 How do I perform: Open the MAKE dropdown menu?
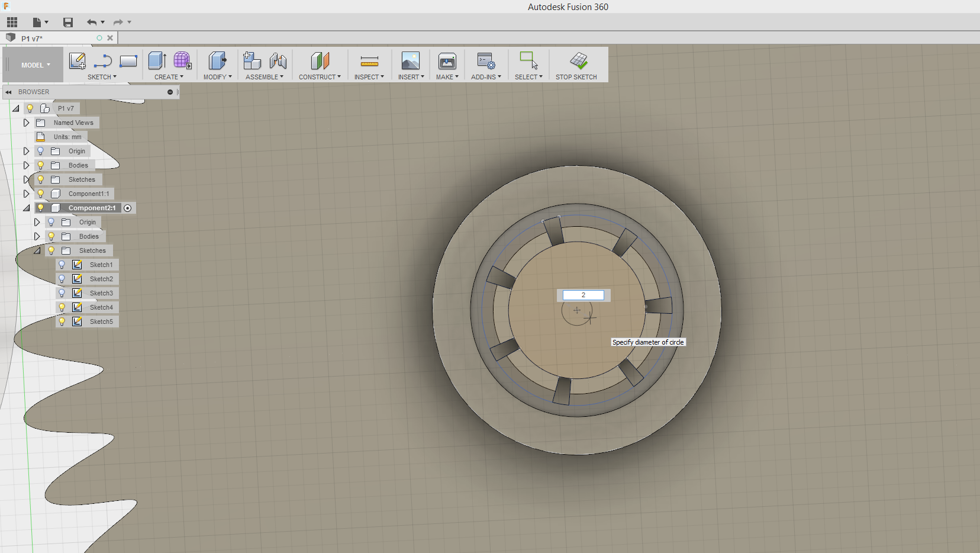click(447, 77)
